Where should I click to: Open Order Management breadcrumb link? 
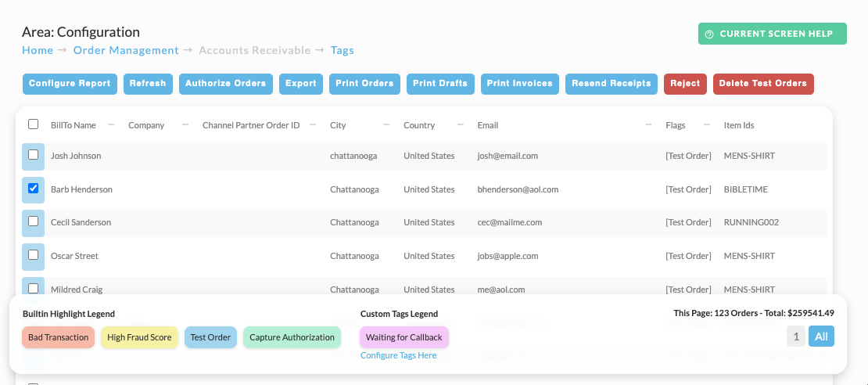126,50
